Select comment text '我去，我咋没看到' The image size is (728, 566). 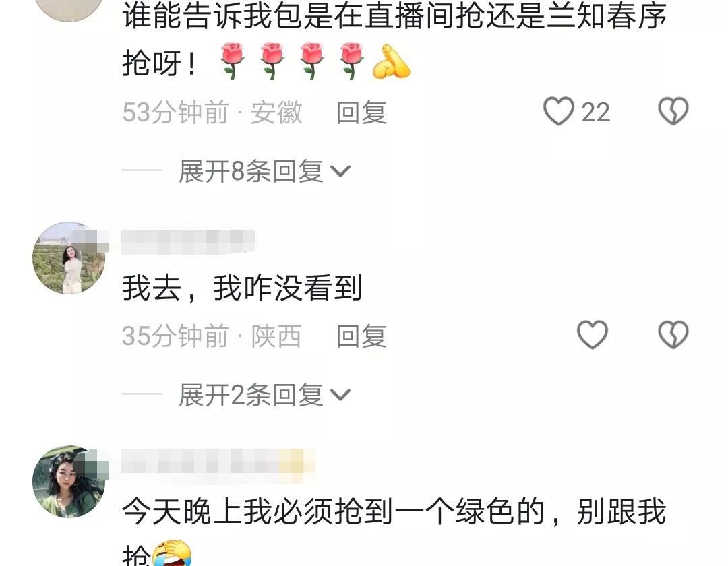242,288
